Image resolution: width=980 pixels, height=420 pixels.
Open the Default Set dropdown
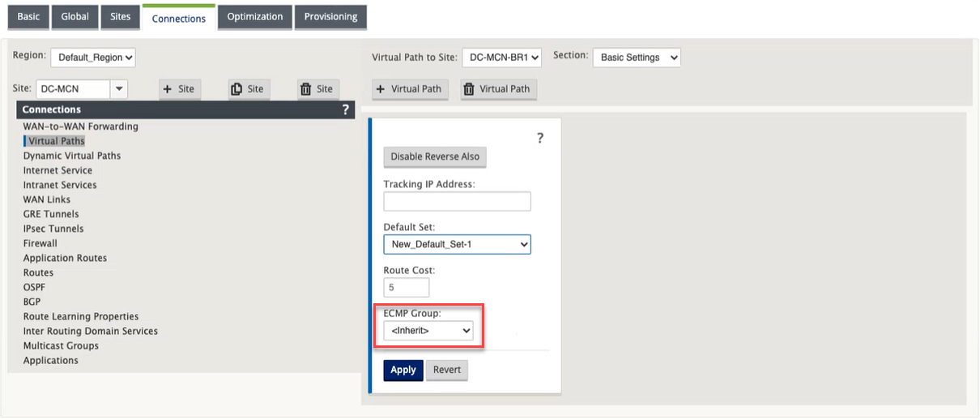click(457, 244)
